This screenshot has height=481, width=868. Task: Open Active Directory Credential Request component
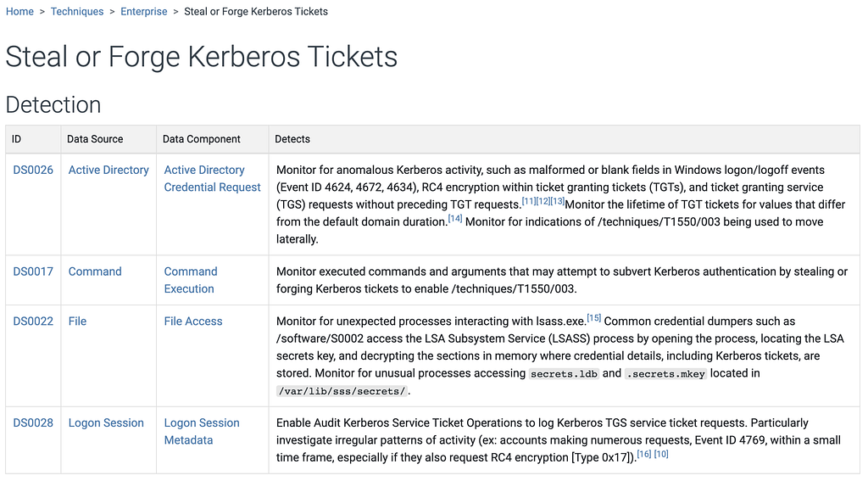pos(212,178)
